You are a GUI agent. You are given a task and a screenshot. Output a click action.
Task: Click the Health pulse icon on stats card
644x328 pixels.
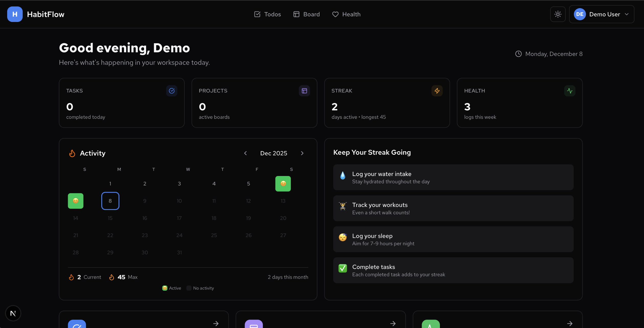click(570, 91)
